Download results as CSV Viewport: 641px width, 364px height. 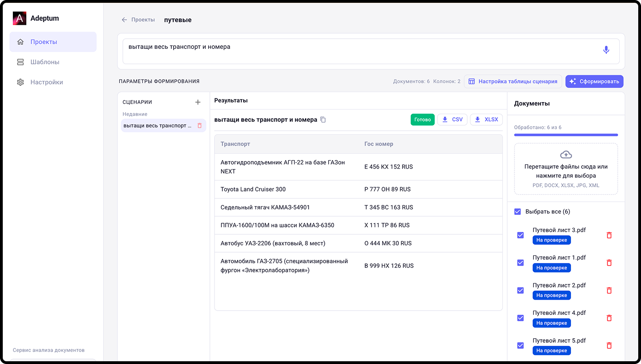tap(452, 120)
